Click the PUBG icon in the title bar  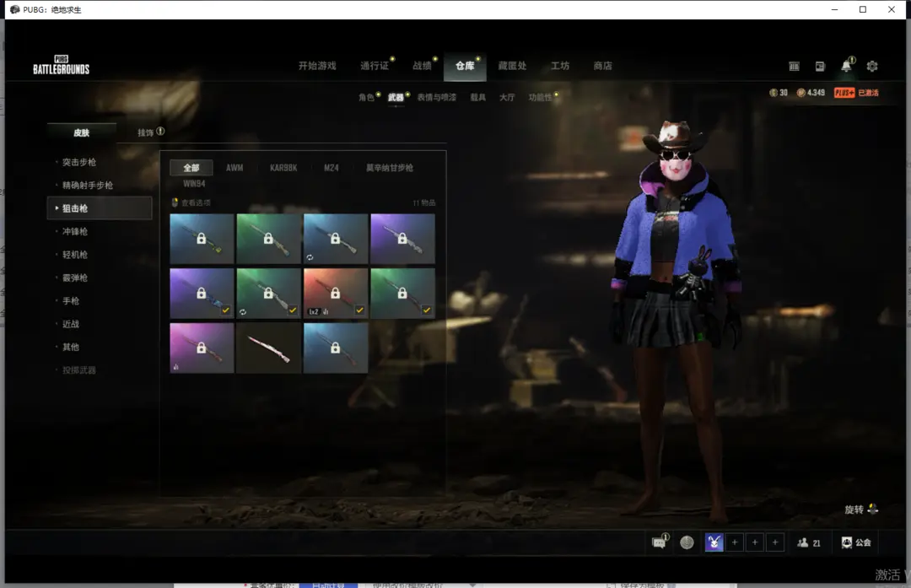[14, 9]
